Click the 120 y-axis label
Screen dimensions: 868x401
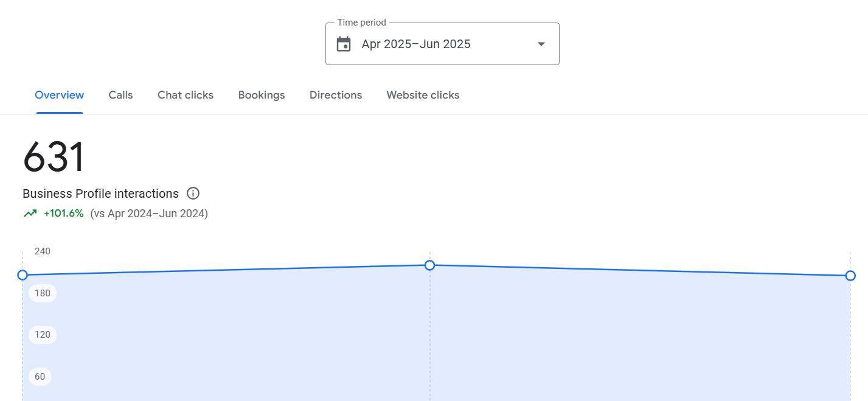tap(43, 335)
